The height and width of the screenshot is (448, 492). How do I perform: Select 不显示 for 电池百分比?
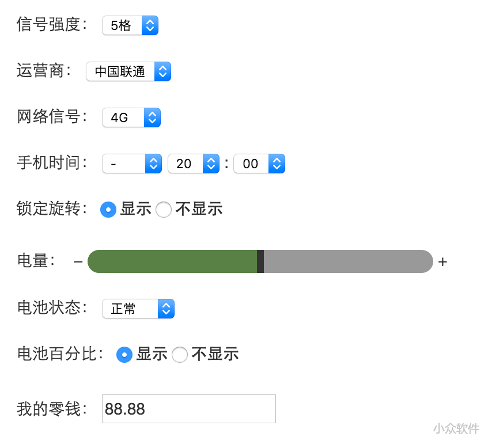[x=180, y=355]
